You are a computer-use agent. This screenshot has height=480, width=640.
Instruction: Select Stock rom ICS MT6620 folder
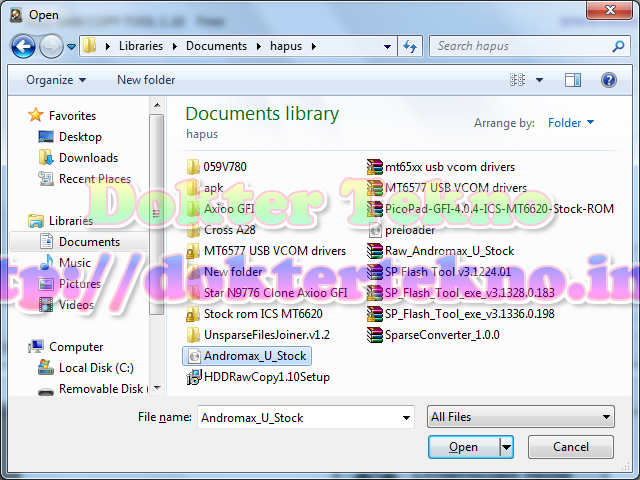[255, 314]
